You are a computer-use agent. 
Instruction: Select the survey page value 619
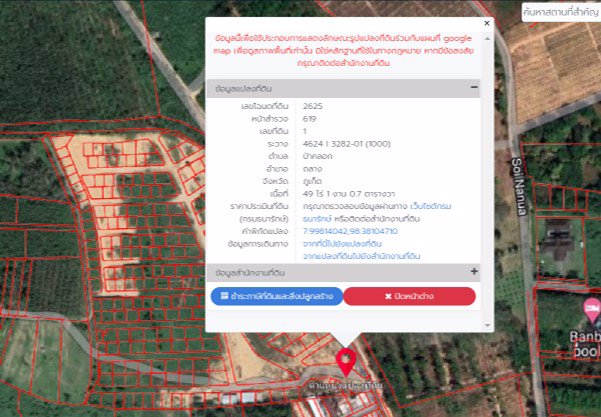point(309,119)
